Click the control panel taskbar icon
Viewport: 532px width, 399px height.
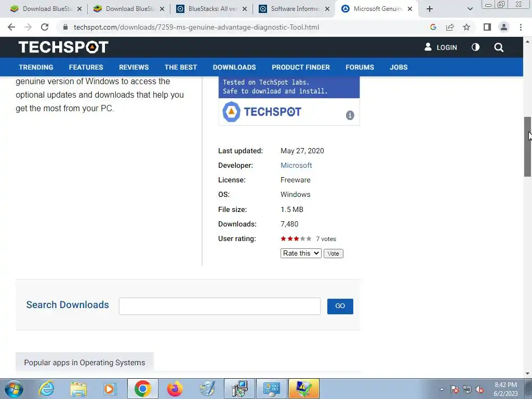[x=271, y=389]
